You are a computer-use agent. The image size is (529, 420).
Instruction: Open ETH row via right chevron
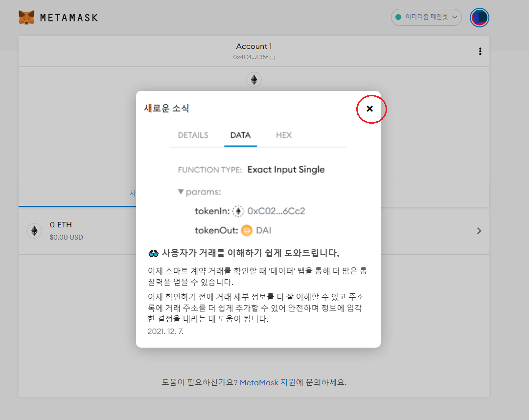[x=479, y=231]
